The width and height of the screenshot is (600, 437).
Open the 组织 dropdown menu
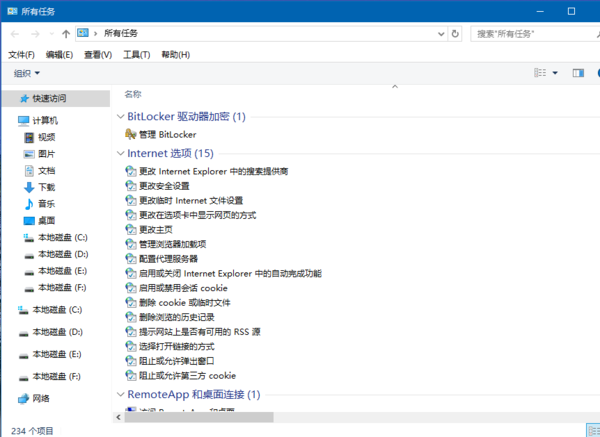(x=27, y=73)
